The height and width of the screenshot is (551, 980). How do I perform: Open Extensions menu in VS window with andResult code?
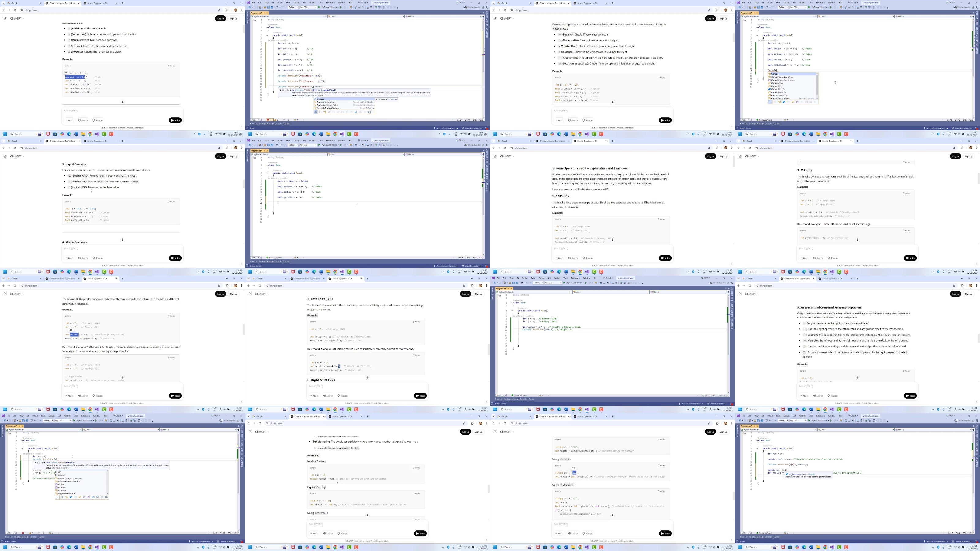point(331,140)
